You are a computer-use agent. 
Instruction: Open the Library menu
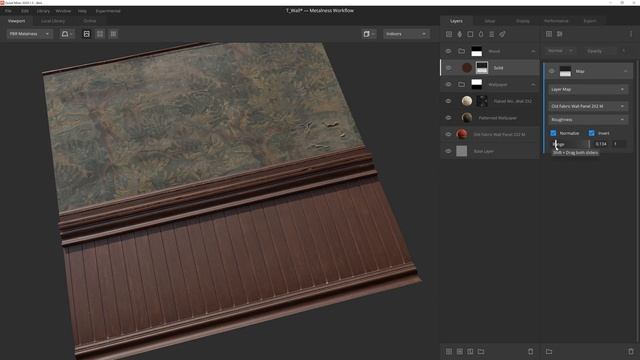point(43,11)
